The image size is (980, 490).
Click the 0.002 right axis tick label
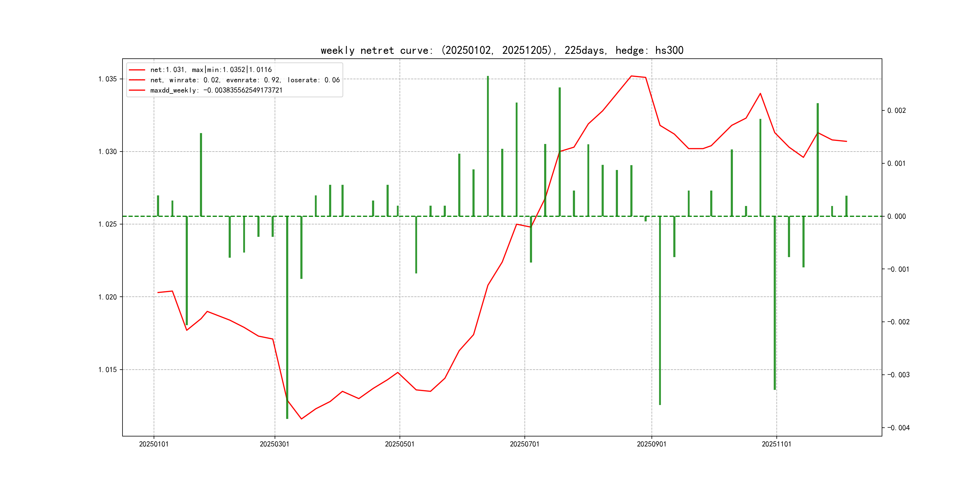[896, 111]
